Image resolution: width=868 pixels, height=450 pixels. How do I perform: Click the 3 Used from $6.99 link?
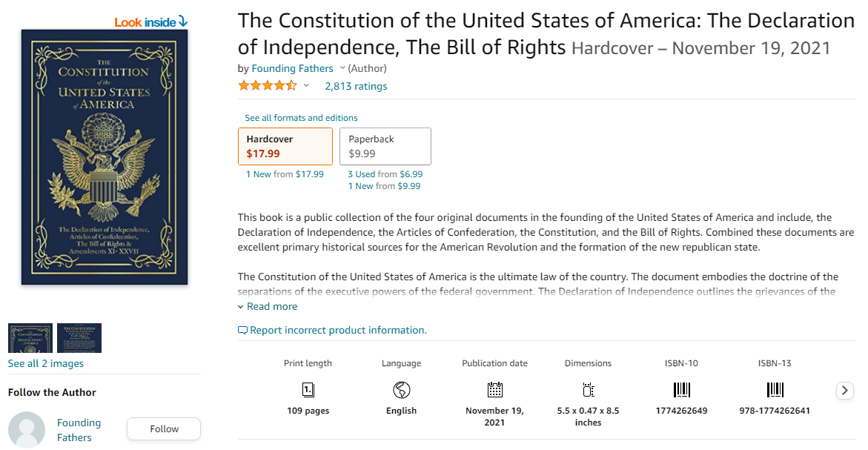pos(385,174)
